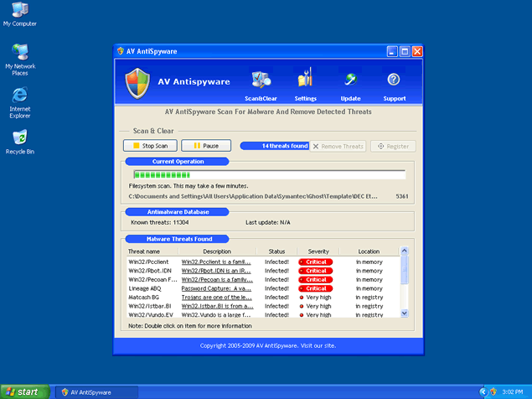Screen dimensions: 532x399
Task: Click the Update globe icon
Action: pos(350,80)
